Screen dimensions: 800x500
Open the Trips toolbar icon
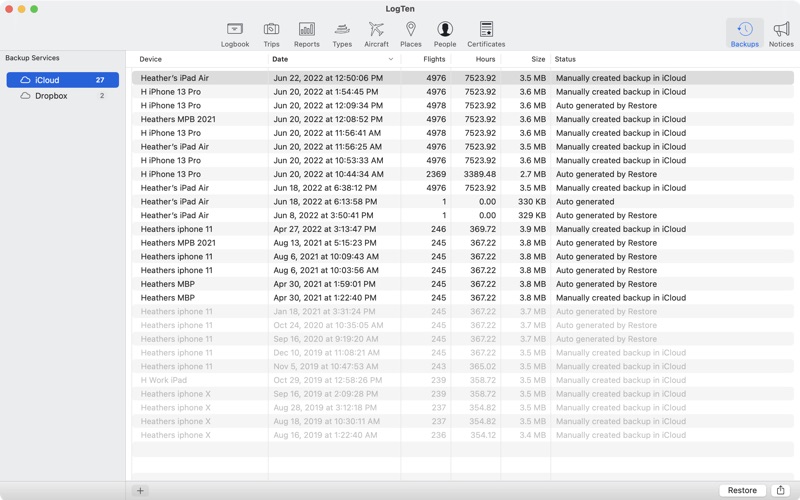tap(271, 35)
